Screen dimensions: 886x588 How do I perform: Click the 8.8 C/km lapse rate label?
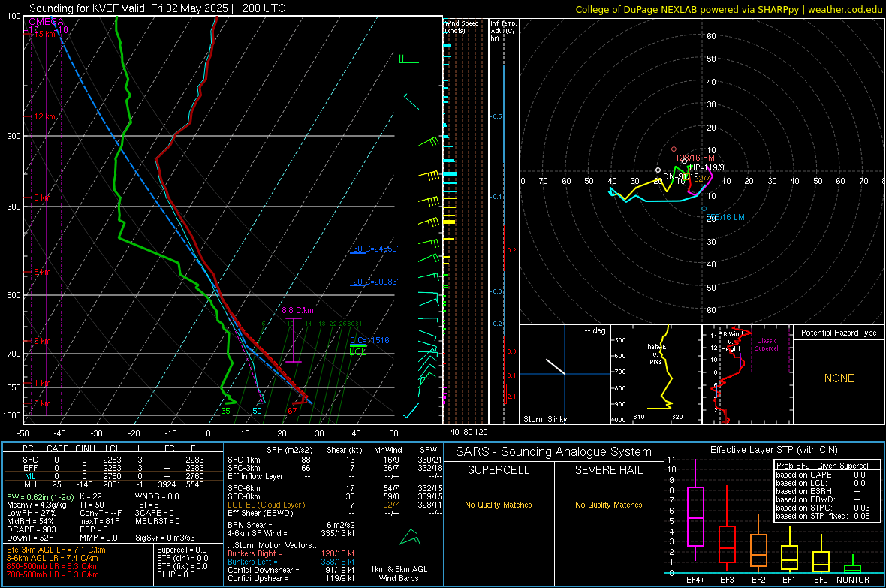[298, 310]
